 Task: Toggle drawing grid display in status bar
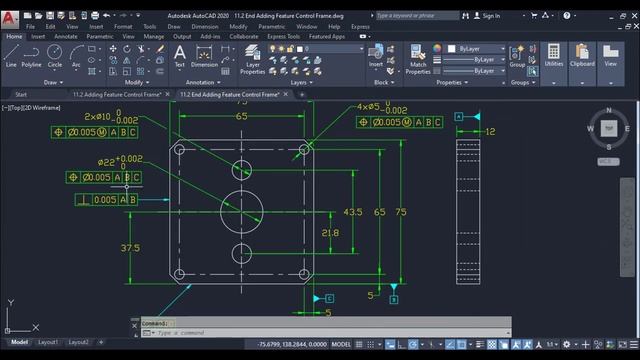point(359,344)
